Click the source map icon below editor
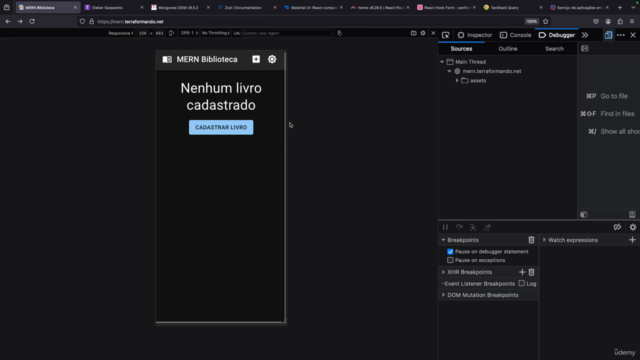Screen dimensions: 640x360 pos(584,215)
